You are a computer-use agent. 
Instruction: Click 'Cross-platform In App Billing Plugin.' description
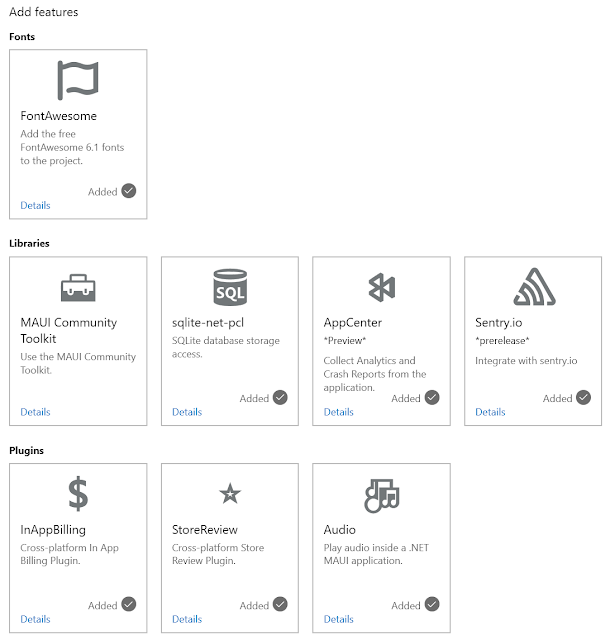(69, 554)
